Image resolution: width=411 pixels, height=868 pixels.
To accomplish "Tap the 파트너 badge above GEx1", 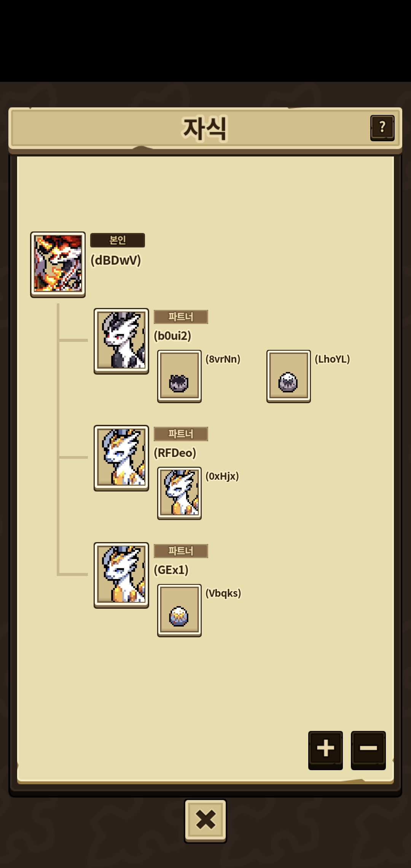I will 181,551.
